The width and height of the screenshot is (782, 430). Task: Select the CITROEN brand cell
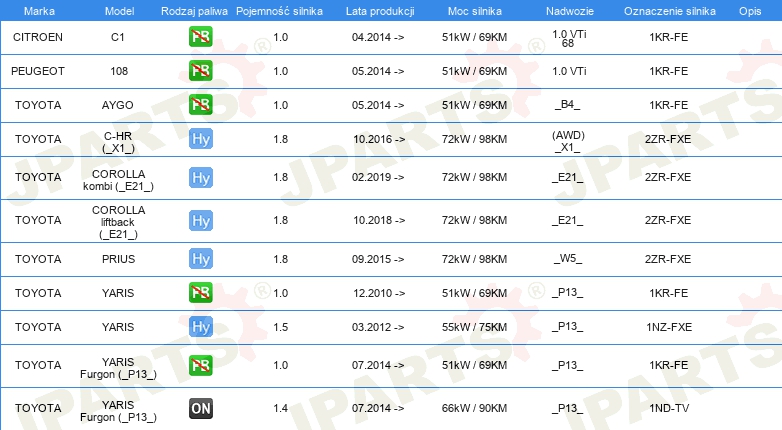click(x=38, y=37)
